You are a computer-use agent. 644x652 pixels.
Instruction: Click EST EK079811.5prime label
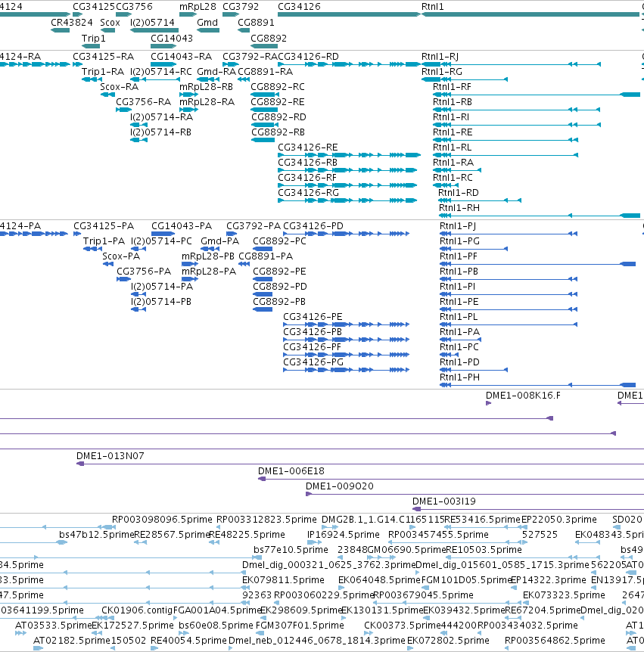[x=283, y=580]
